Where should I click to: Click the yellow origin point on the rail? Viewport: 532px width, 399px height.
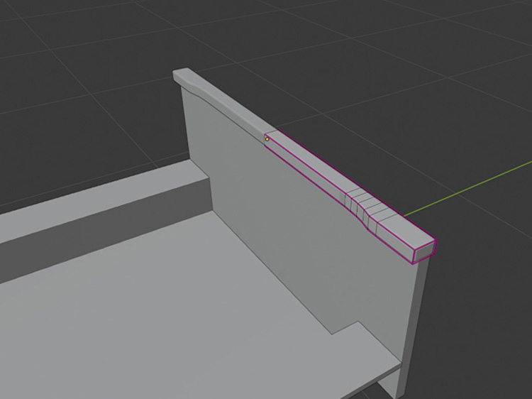click(x=267, y=139)
